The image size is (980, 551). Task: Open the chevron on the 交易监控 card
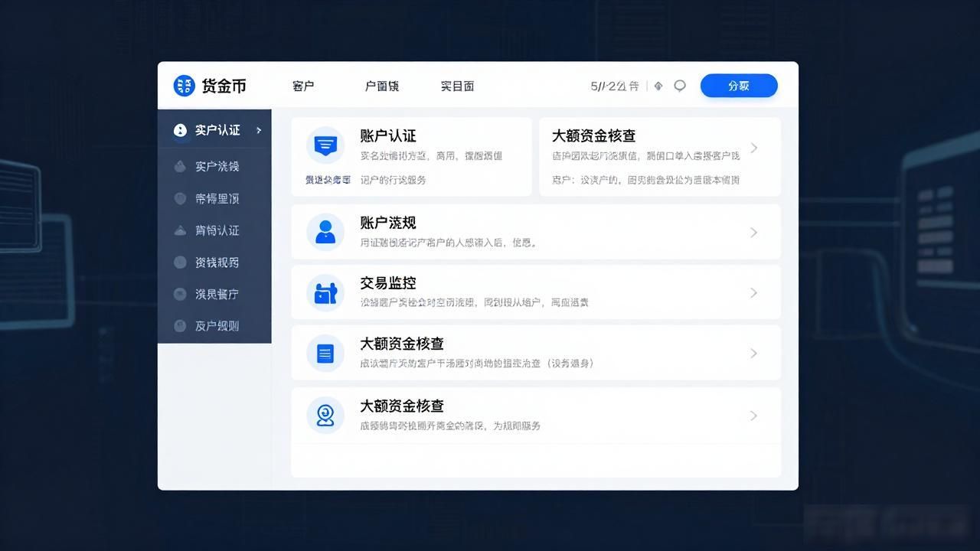pos(754,292)
